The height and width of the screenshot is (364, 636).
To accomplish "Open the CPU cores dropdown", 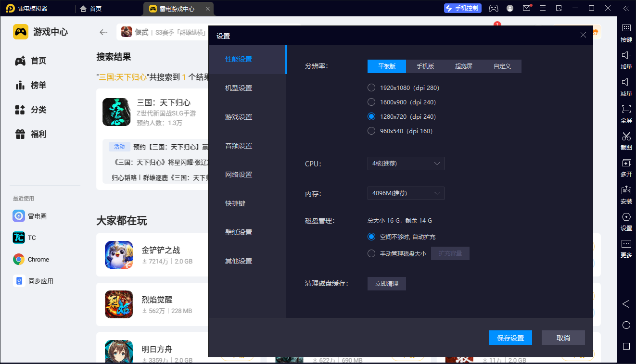I will click(x=406, y=163).
